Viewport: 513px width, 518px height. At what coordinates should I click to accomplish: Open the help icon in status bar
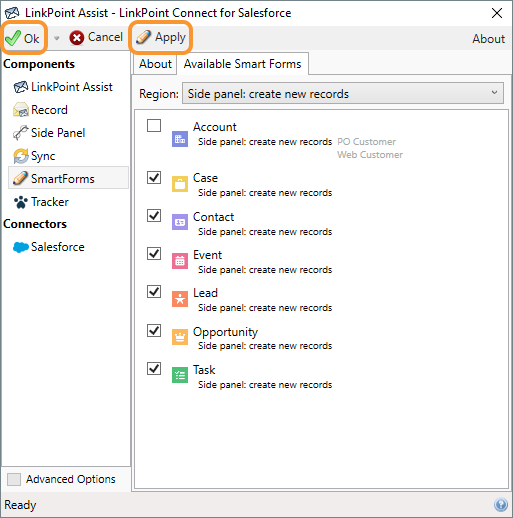(501, 505)
